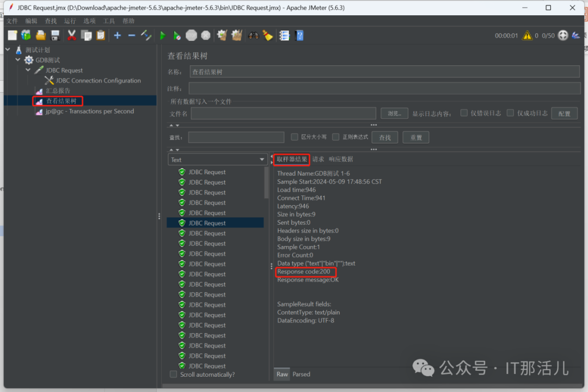Viewport: 588px width, 392px height.
Task: Click file section collapse arrows above 查找
Action: pos(174,125)
